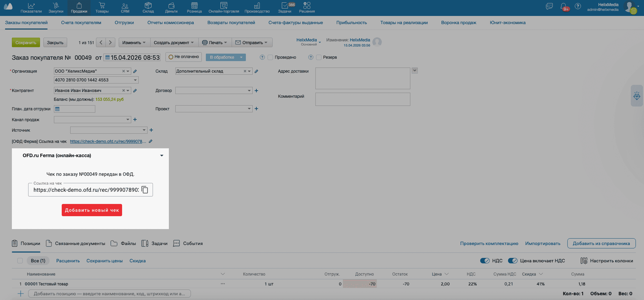Collapse the OFD.ru Ferma panel

coord(162,155)
